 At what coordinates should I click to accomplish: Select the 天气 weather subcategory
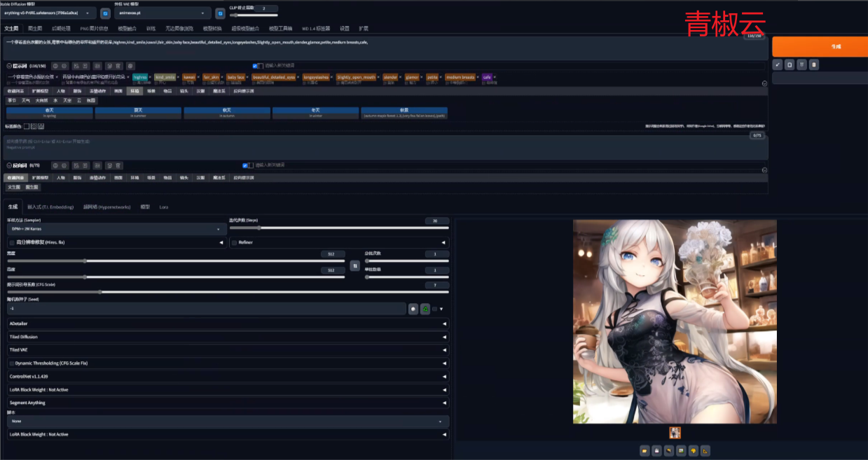(x=25, y=100)
